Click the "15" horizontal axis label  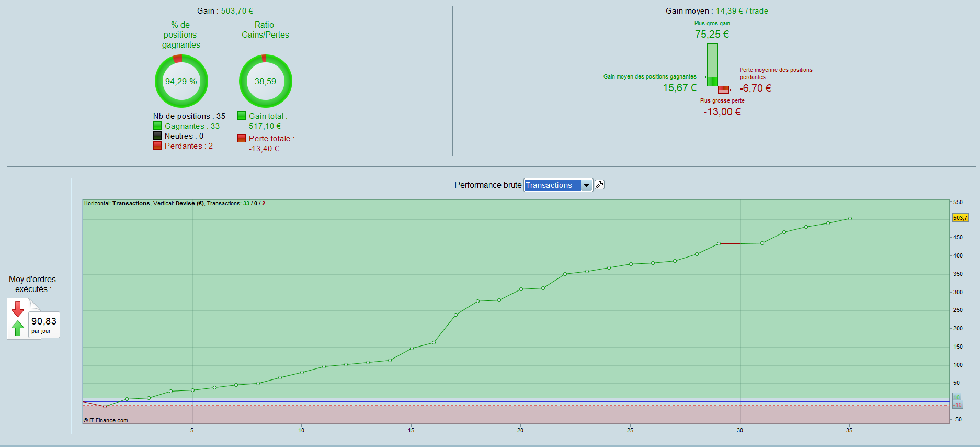411,430
